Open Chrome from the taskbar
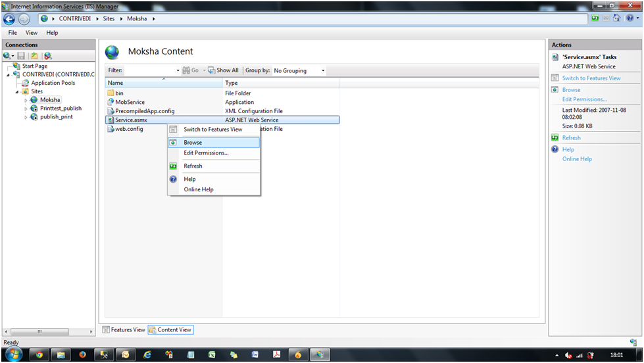 [39, 355]
